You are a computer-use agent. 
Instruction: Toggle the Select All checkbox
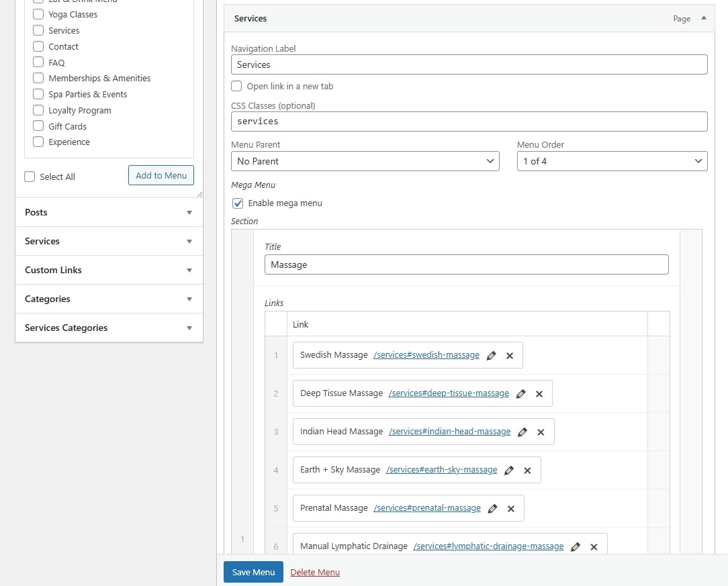(30, 177)
